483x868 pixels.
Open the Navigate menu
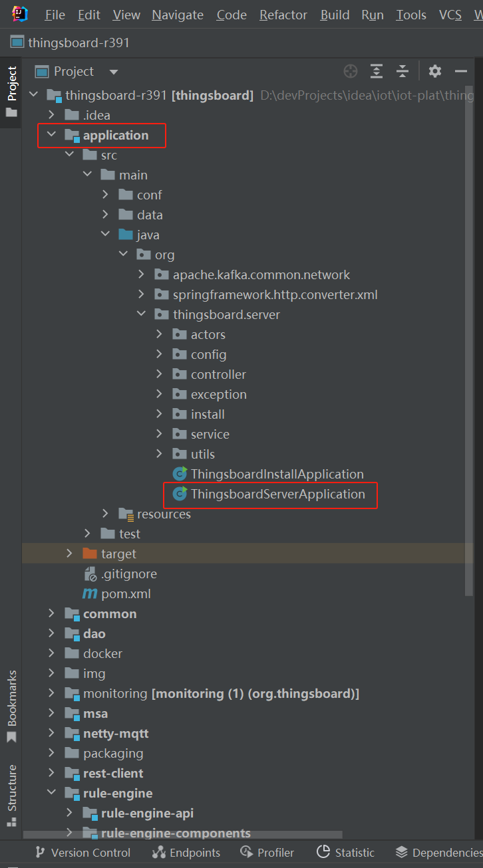coord(178,15)
